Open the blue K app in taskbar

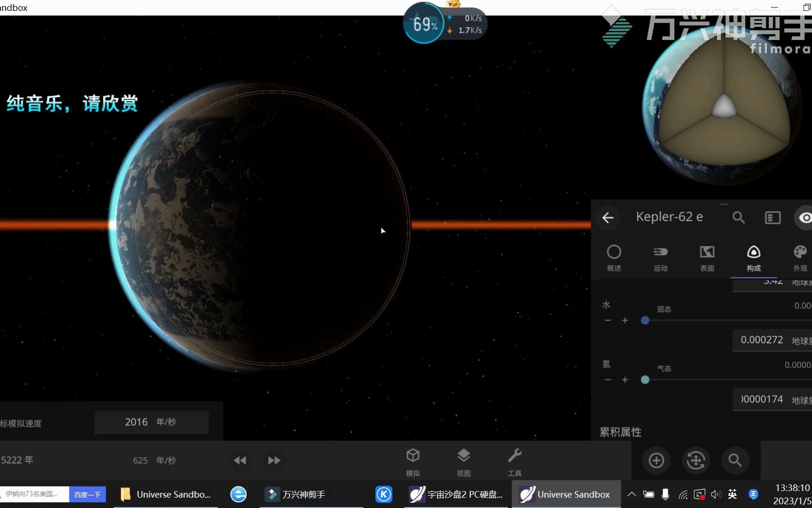[383, 494]
